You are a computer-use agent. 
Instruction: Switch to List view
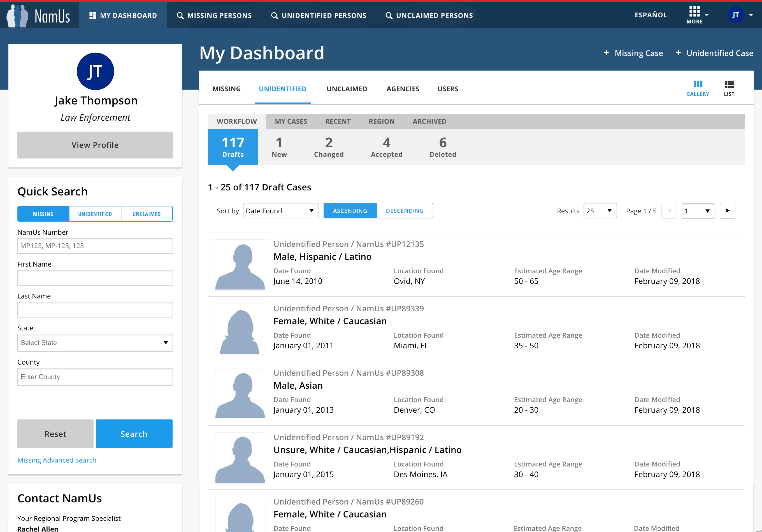pyautogui.click(x=729, y=88)
